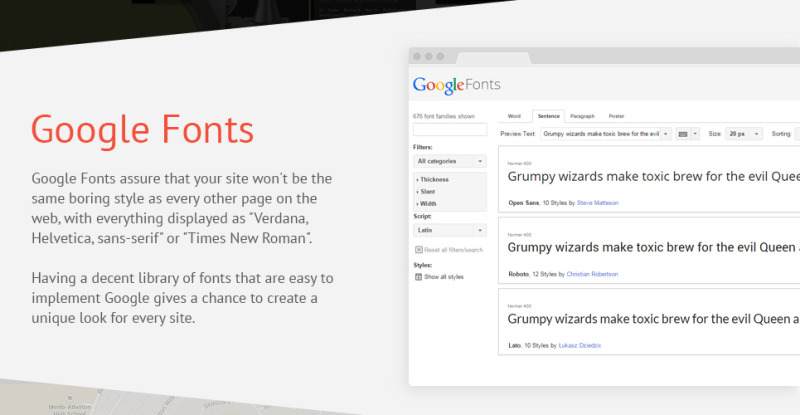
Task: Click Show all styles link
Action: coord(444,277)
